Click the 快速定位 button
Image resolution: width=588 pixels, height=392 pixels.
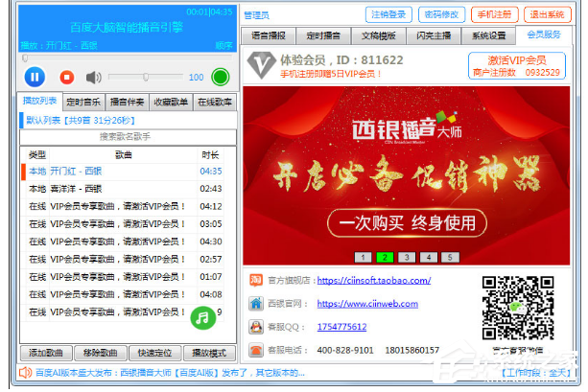click(x=154, y=353)
